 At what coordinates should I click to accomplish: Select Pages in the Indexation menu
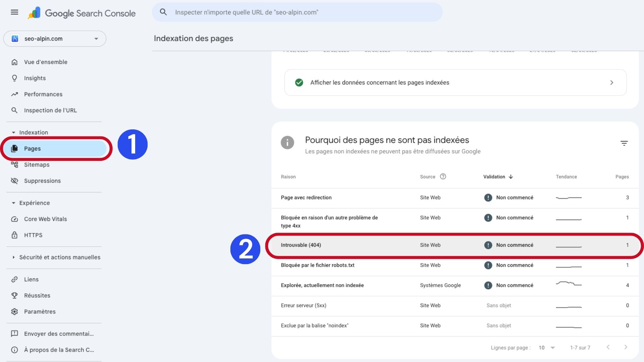click(55, 148)
